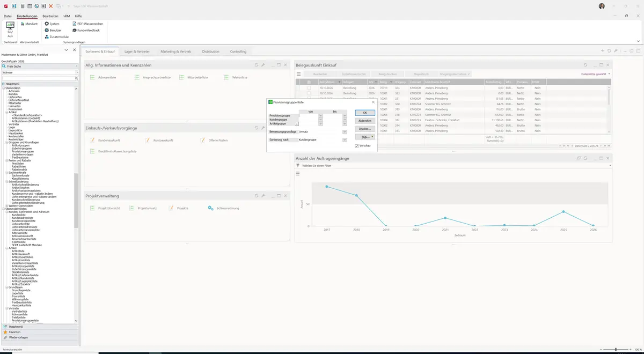Open the Kundenauskunft dashboard shortcut
The height and width of the screenshot is (354, 644).
pyautogui.click(x=104, y=140)
